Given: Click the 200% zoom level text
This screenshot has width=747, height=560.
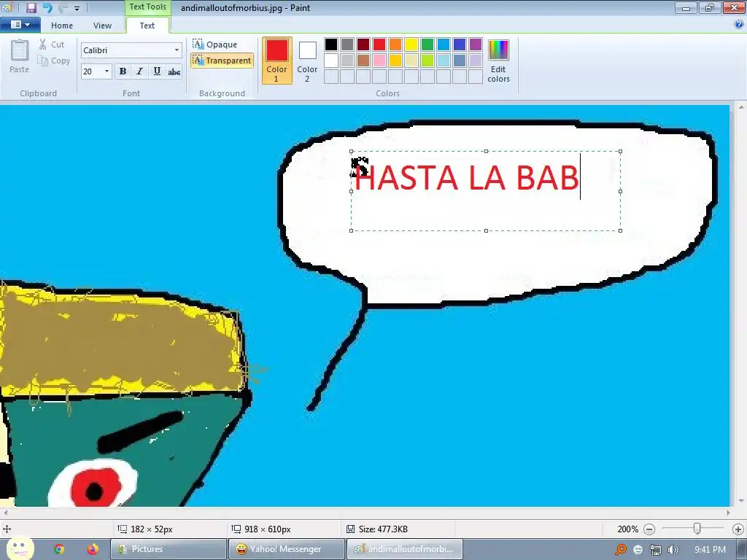Looking at the screenshot, I should (627, 529).
